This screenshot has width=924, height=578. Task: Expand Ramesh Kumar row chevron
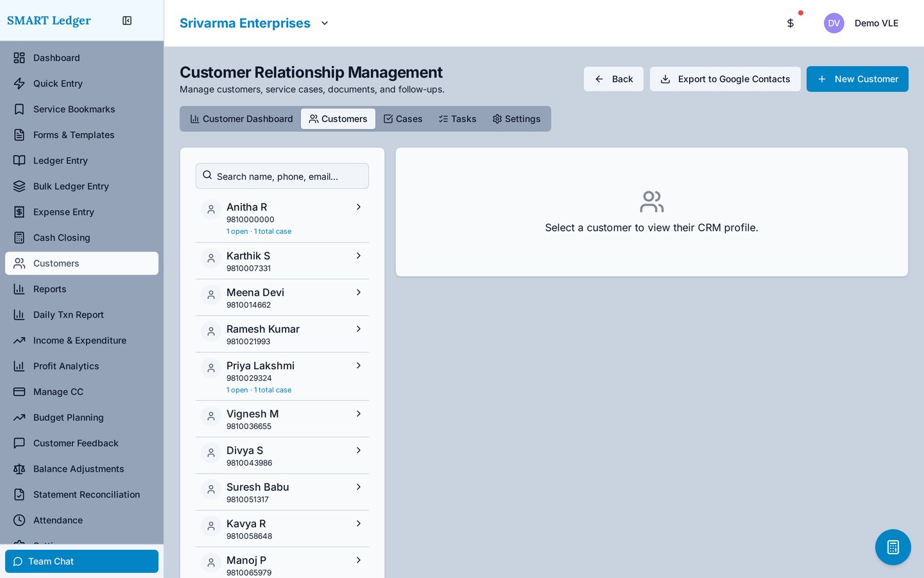click(x=359, y=329)
